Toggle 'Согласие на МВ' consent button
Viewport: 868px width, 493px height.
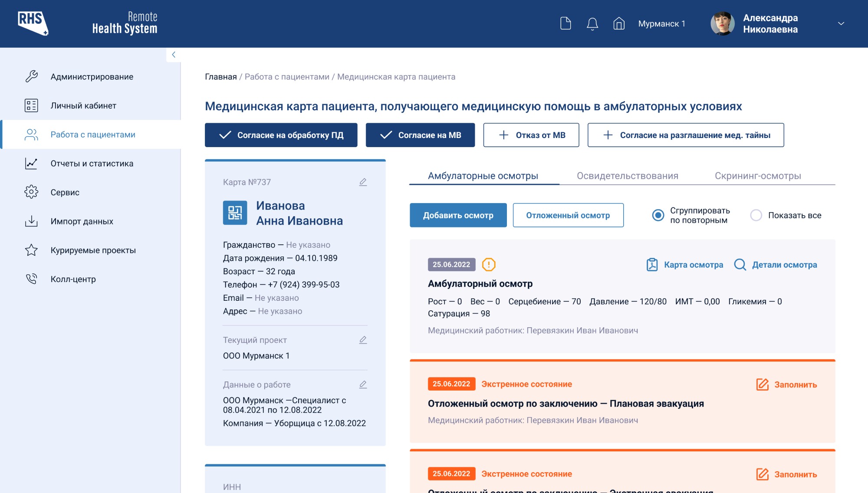click(x=420, y=135)
